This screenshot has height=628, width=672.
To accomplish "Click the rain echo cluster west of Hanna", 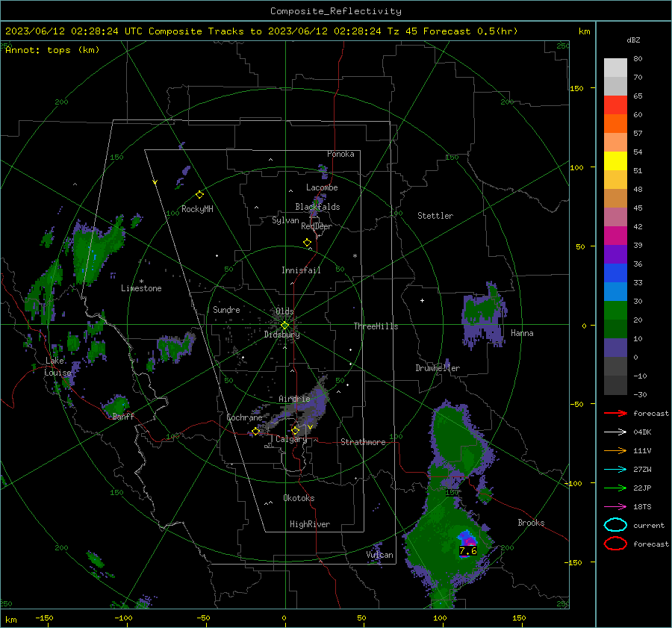I will 485,315.
